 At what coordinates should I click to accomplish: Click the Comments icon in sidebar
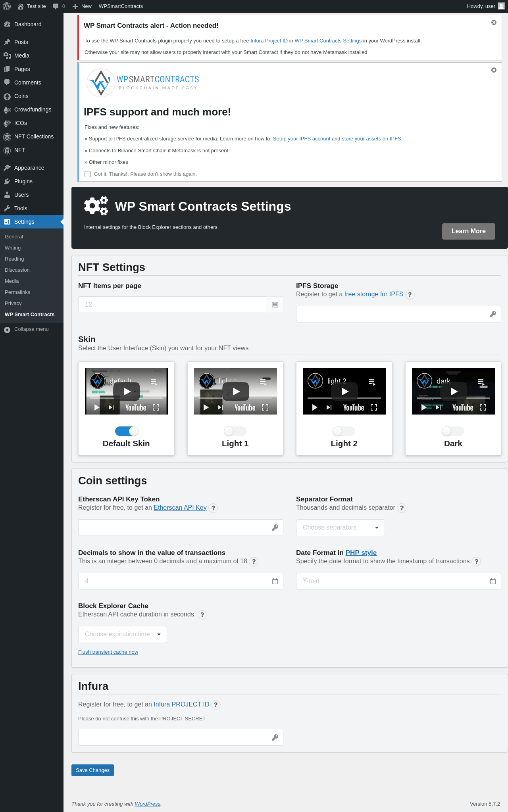(7, 83)
